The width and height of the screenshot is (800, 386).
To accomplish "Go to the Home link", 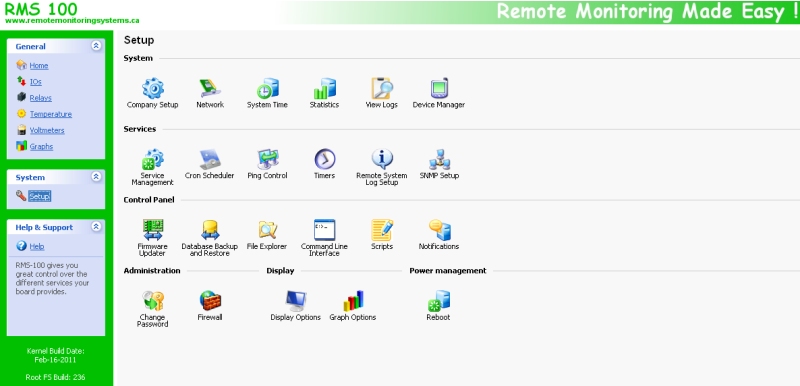I will point(39,66).
